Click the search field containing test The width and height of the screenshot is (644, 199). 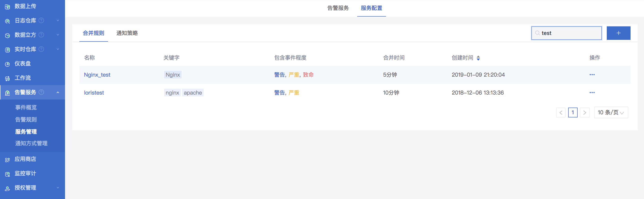point(566,33)
